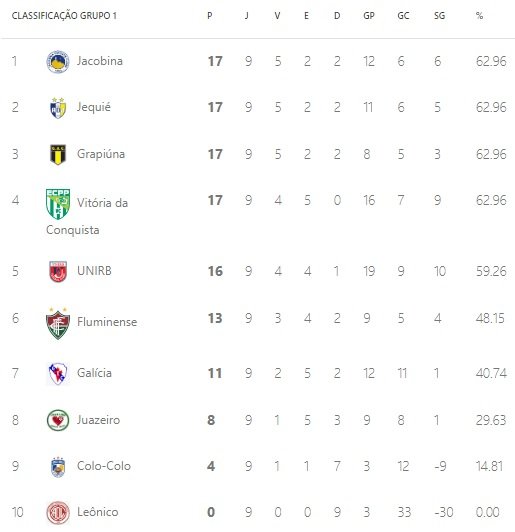This screenshot has height=532, width=515.
Task: Click the GP goals-for column header
Action: pyautogui.click(x=369, y=16)
